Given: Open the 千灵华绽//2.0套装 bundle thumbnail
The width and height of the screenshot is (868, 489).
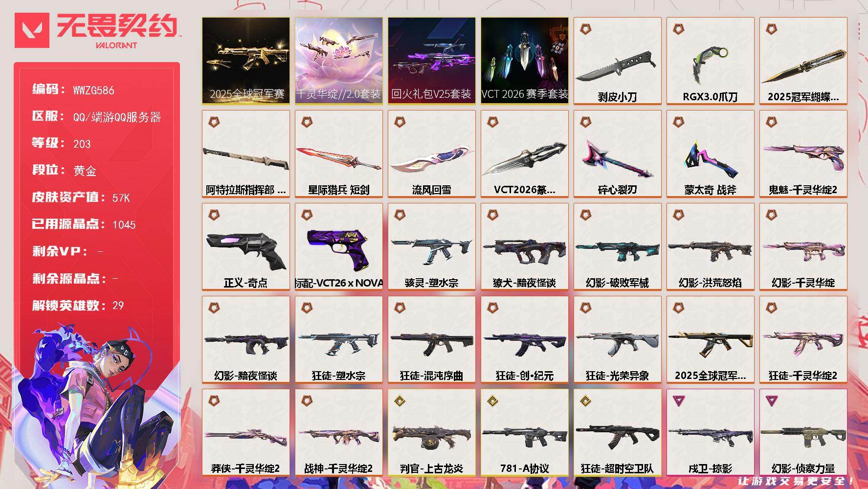Looking at the screenshot, I should coord(339,61).
